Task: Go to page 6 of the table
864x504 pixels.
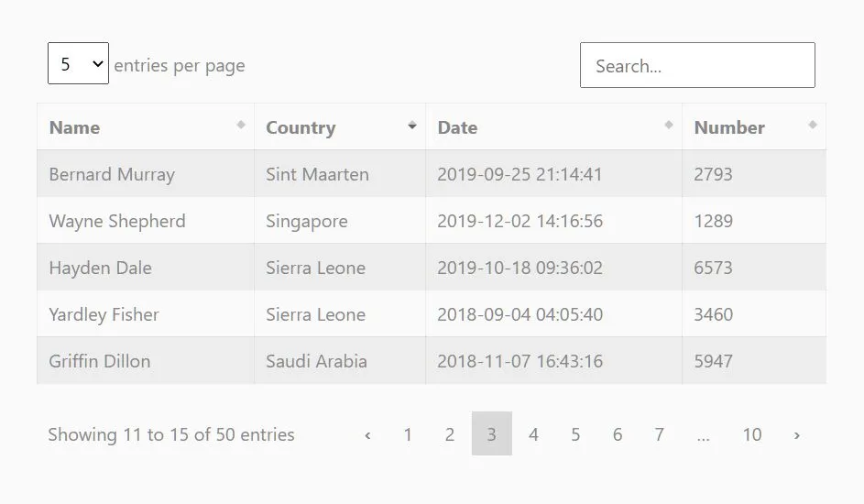Action: pyautogui.click(x=618, y=434)
